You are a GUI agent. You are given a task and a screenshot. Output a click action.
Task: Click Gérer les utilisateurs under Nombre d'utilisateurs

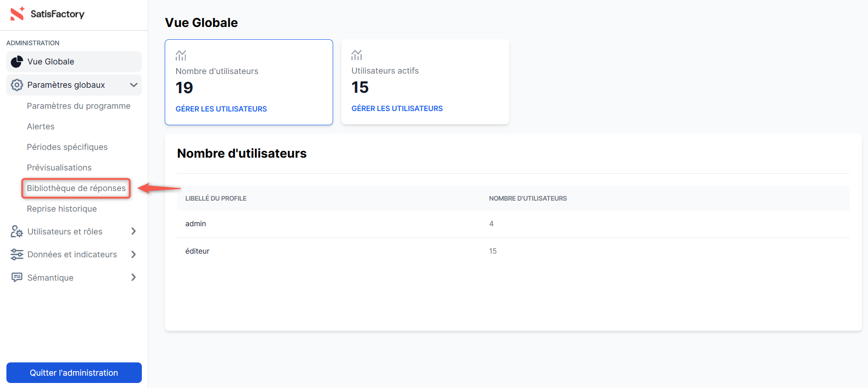(221, 109)
